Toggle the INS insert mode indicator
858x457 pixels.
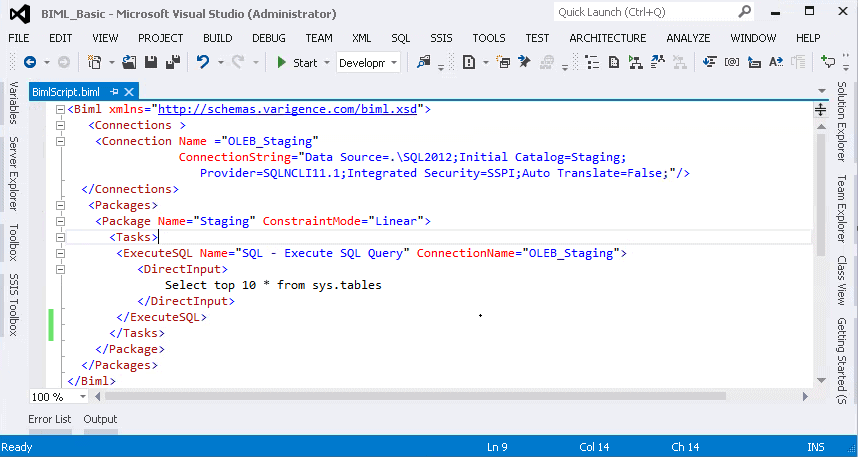coord(815,447)
